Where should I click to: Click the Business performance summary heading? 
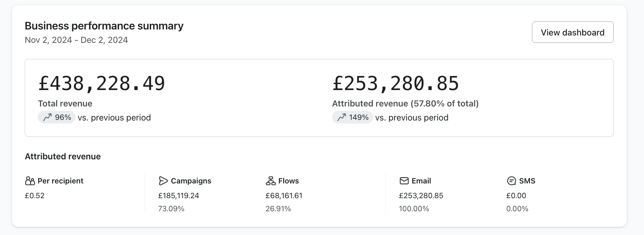click(x=104, y=26)
